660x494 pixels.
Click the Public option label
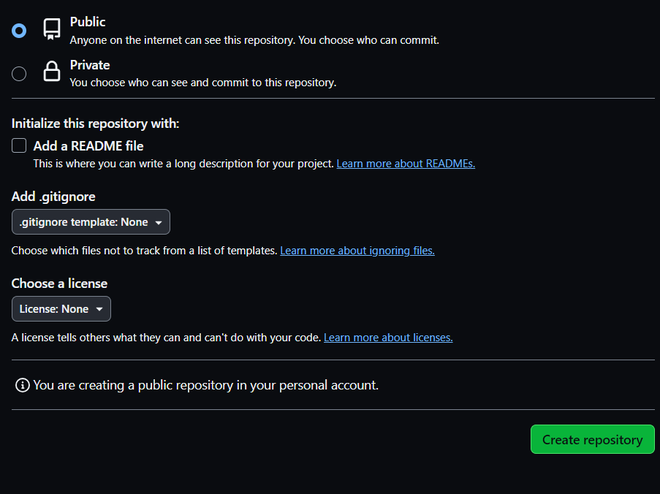pyautogui.click(x=87, y=22)
